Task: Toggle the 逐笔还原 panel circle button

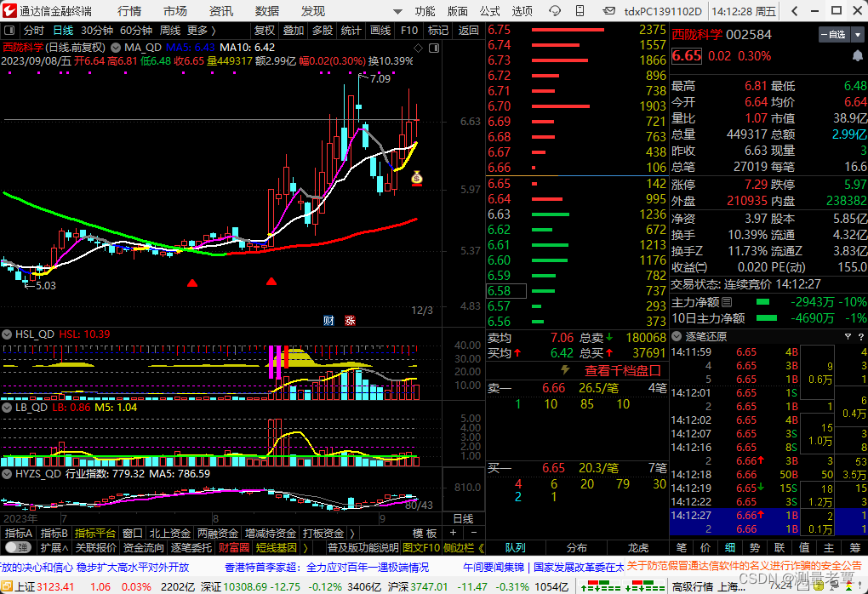Action: (x=677, y=337)
